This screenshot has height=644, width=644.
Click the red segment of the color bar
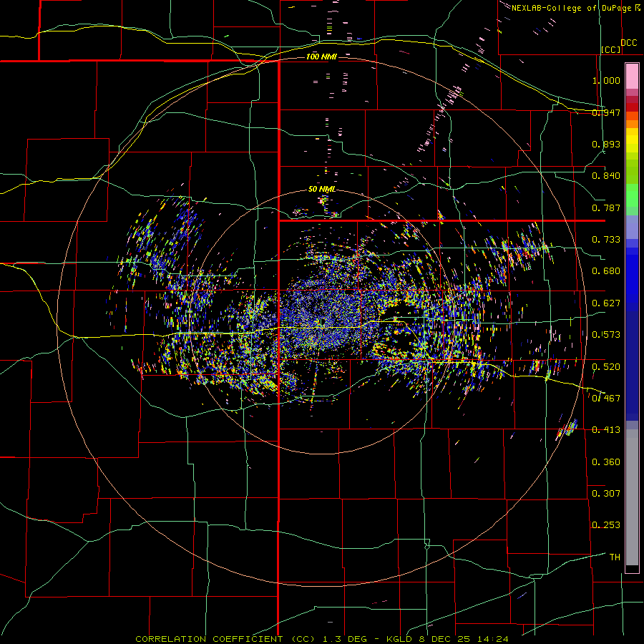point(632,107)
